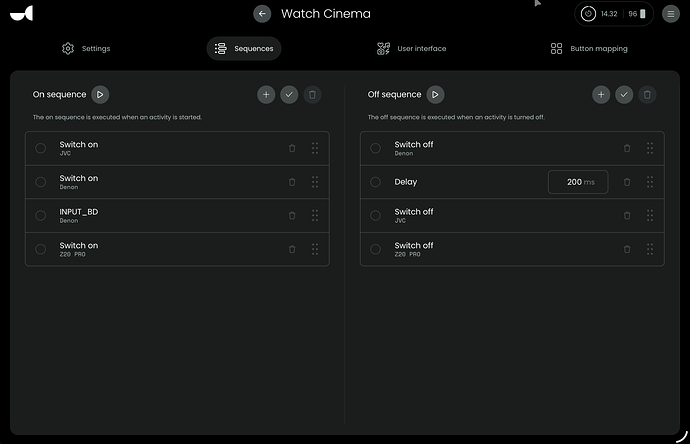Select the Switch off Denon step checkbox

pyautogui.click(x=376, y=148)
